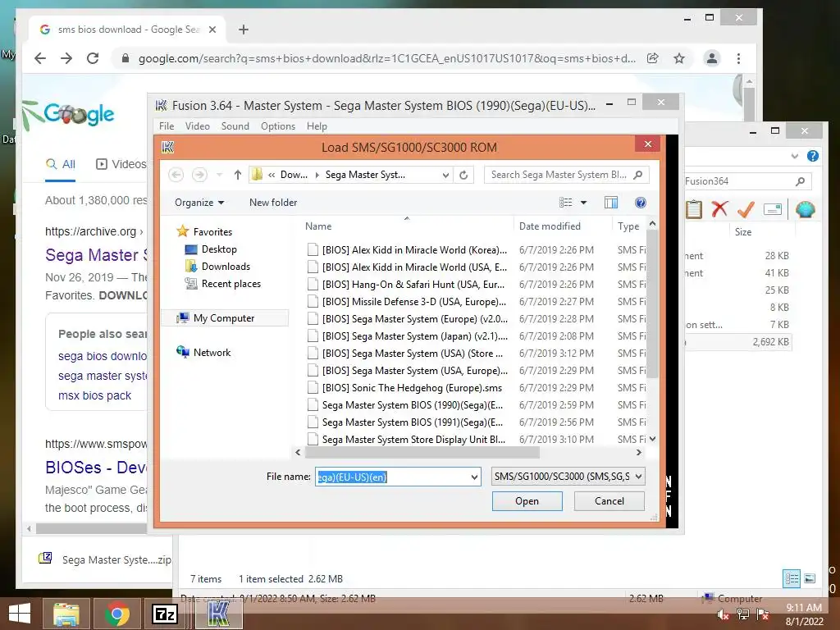Click the muted speaker tray icon
Screen dimensions: 840x630
[723, 614]
